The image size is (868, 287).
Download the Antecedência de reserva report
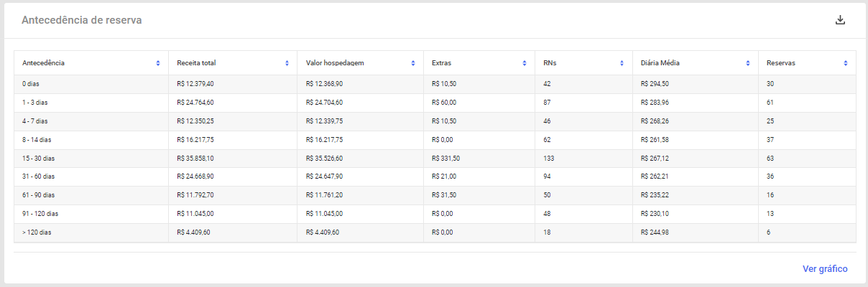840,20
